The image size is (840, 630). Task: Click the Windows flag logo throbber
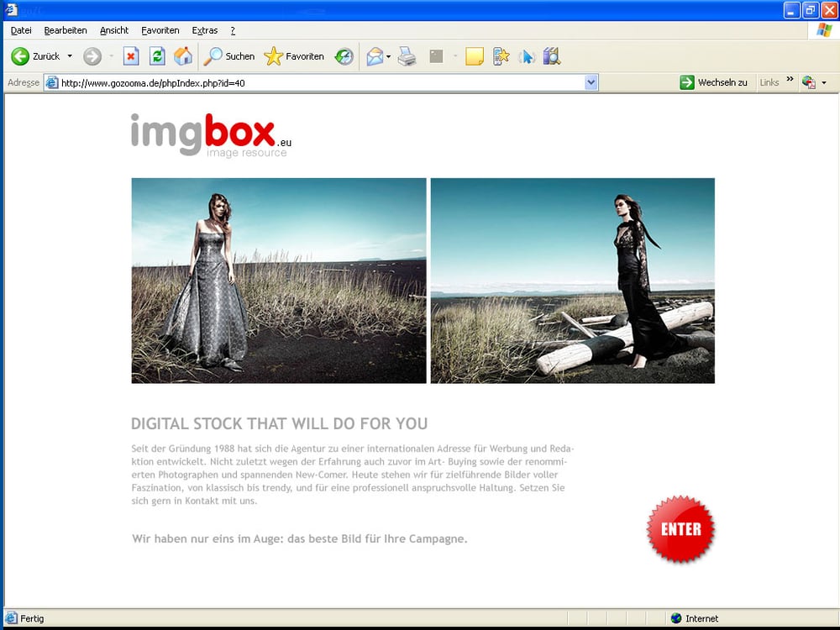(x=824, y=30)
